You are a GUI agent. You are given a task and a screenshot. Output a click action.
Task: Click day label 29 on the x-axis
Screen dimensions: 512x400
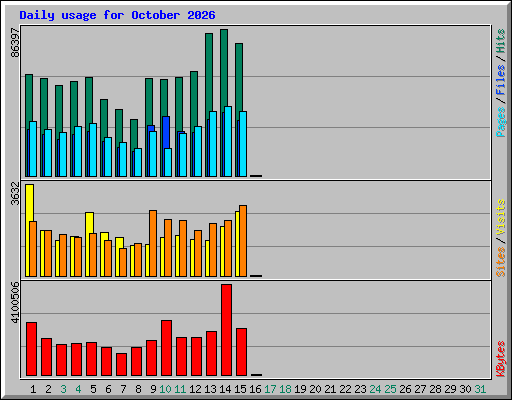click(451, 389)
